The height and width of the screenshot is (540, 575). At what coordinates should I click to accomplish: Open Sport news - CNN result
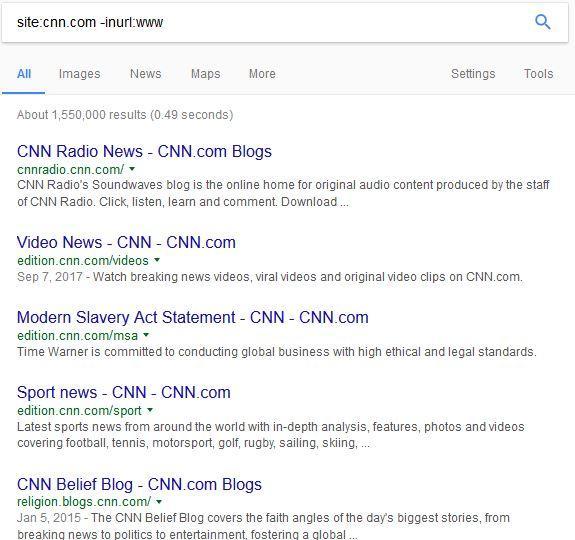[x=124, y=393]
